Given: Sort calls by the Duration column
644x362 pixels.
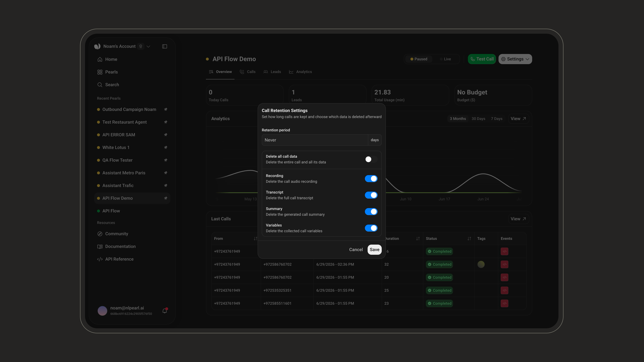Looking at the screenshot, I should pyautogui.click(x=418, y=239).
